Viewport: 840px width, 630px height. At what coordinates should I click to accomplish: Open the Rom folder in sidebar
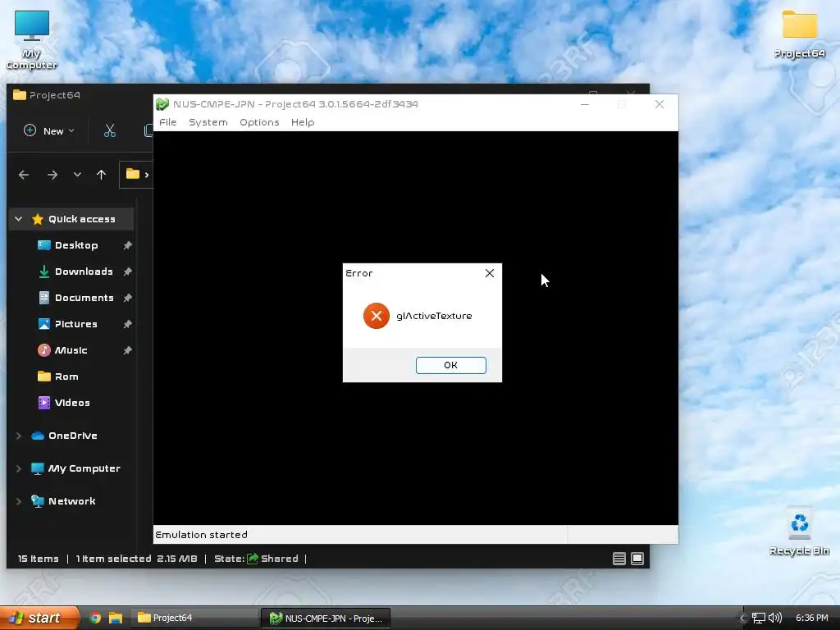pyautogui.click(x=66, y=377)
